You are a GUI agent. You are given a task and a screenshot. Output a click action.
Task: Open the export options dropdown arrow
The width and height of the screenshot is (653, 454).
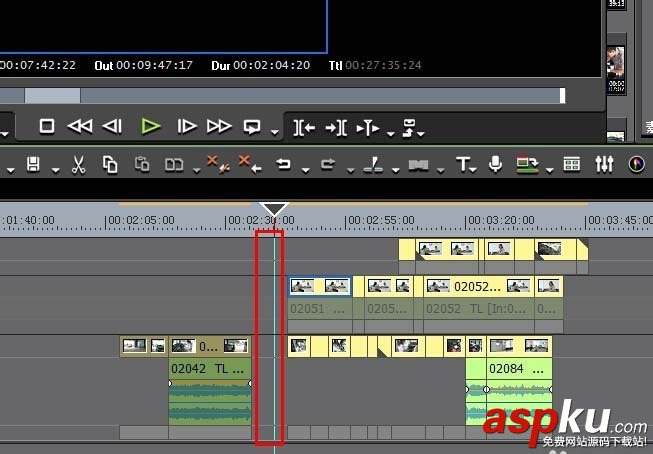coord(549,170)
